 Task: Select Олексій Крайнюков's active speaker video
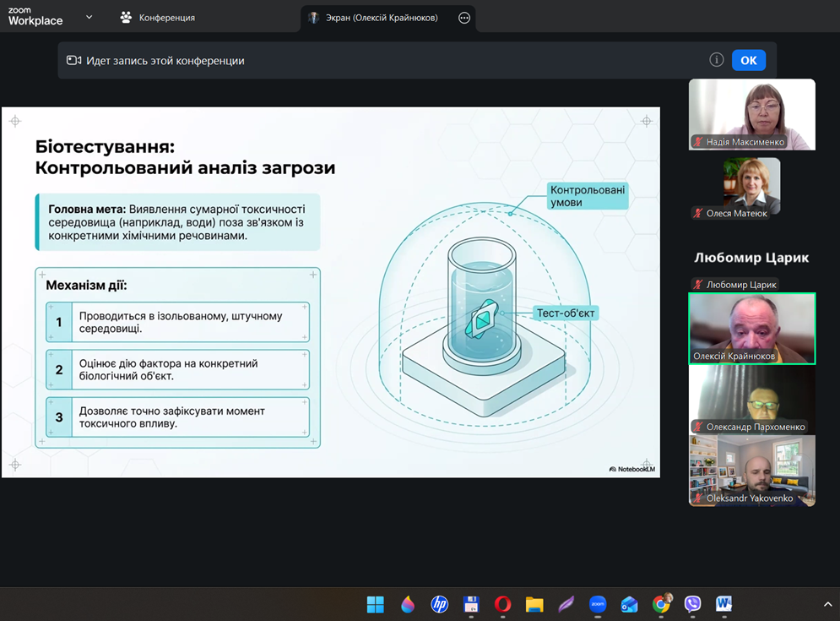click(x=751, y=328)
